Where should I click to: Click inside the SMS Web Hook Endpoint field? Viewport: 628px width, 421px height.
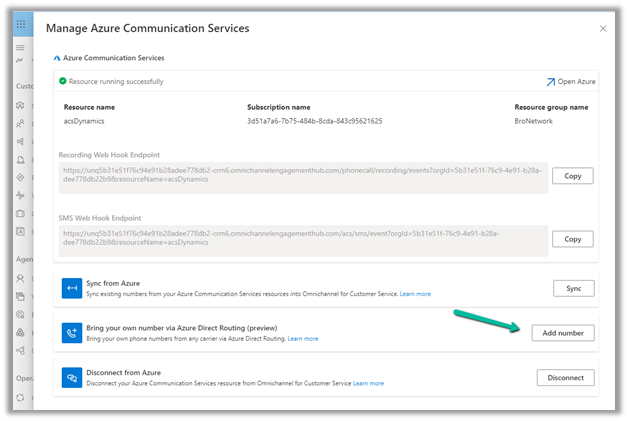(x=300, y=239)
